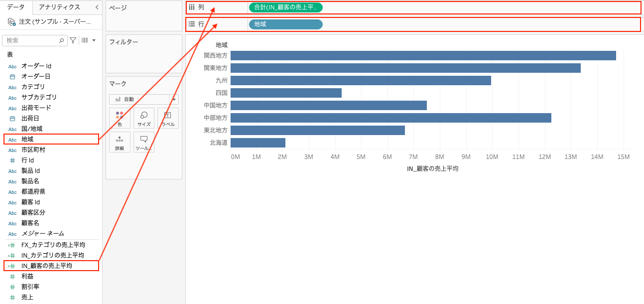Image resolution: width=644 pixels, height=304 pixels.
Task: Open the view options dropdown arrow in data pane
Action: (x=94, y=40)
